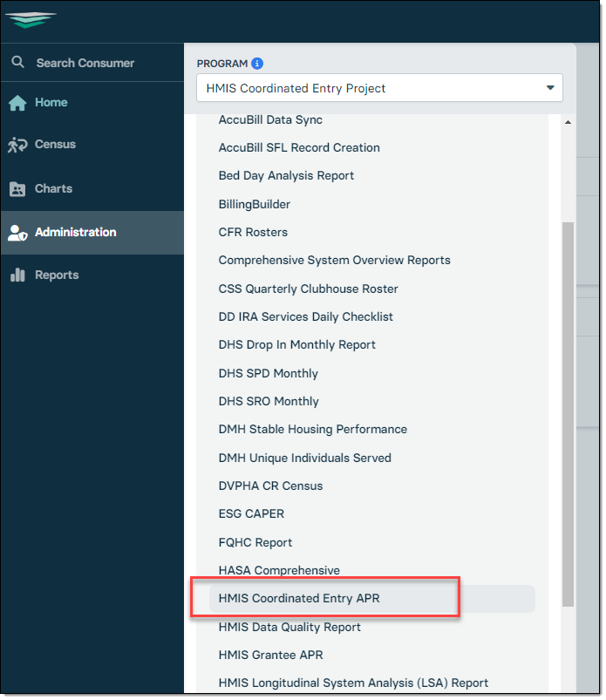Click the DHS SPD Monthly report
Image resolution: width=606 pixels, height=700 pixels.
pos(269,373)
